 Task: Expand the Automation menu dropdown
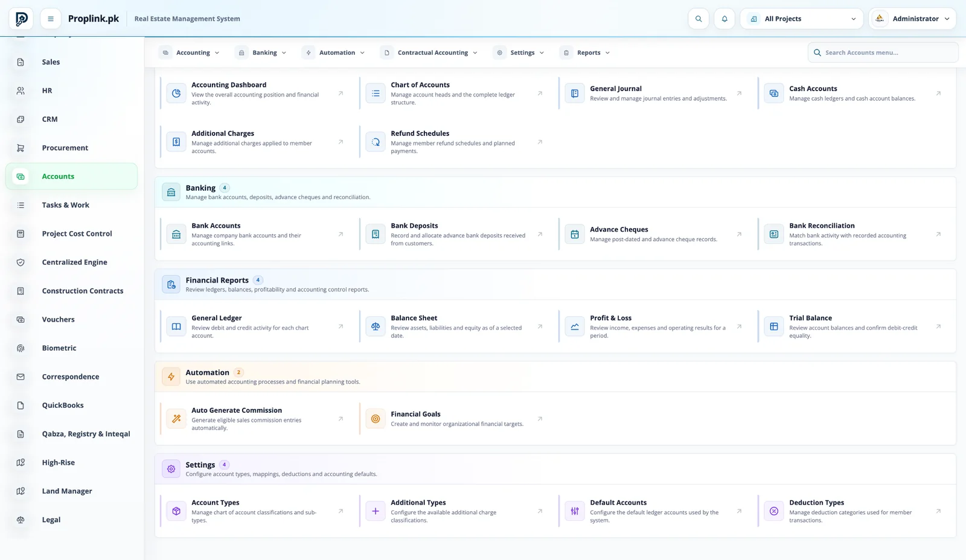(x=333, y=52)
